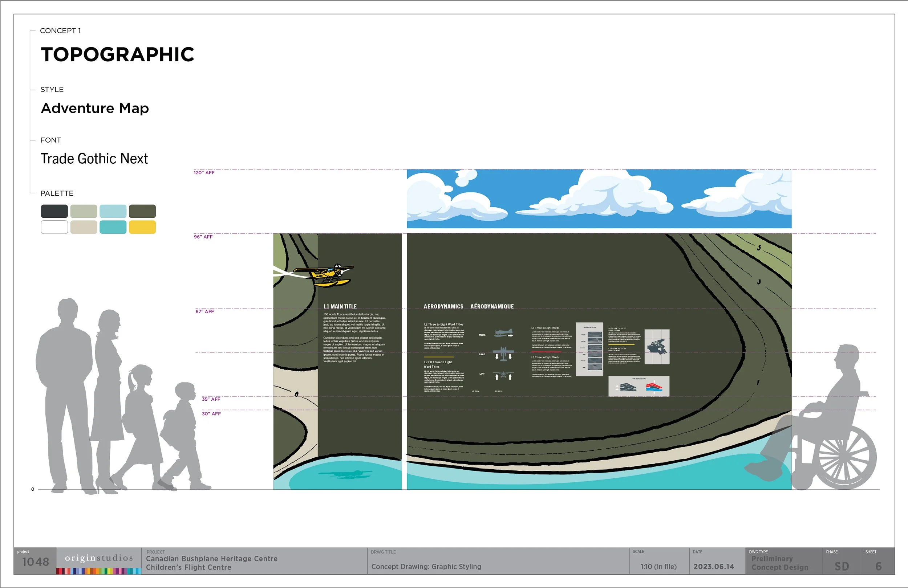Click the cloud sky banner graphic
Screen dimensions: 908x588
click(x=599, y=199)
